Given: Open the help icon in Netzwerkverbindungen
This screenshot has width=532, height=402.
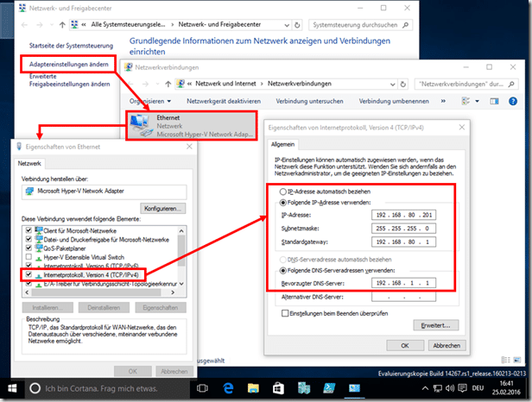Looking at the screenshot, I should pyautogui.click(x=513, y=101).
